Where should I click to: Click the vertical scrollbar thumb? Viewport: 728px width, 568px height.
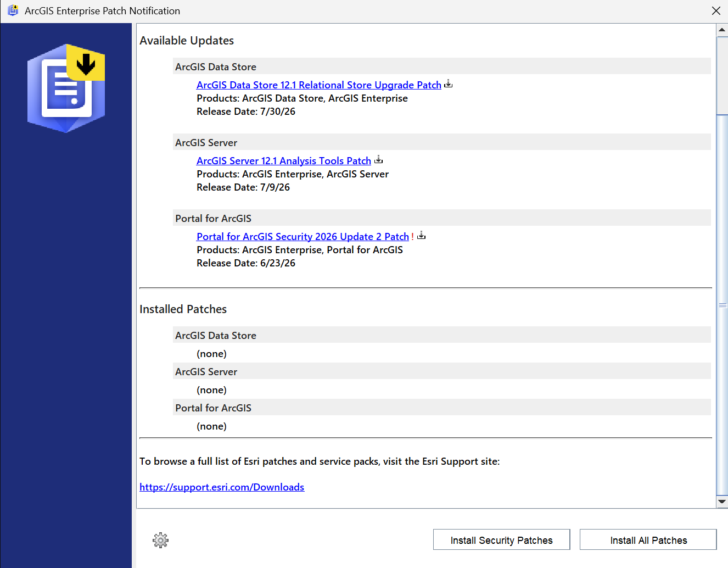[723, 305]
